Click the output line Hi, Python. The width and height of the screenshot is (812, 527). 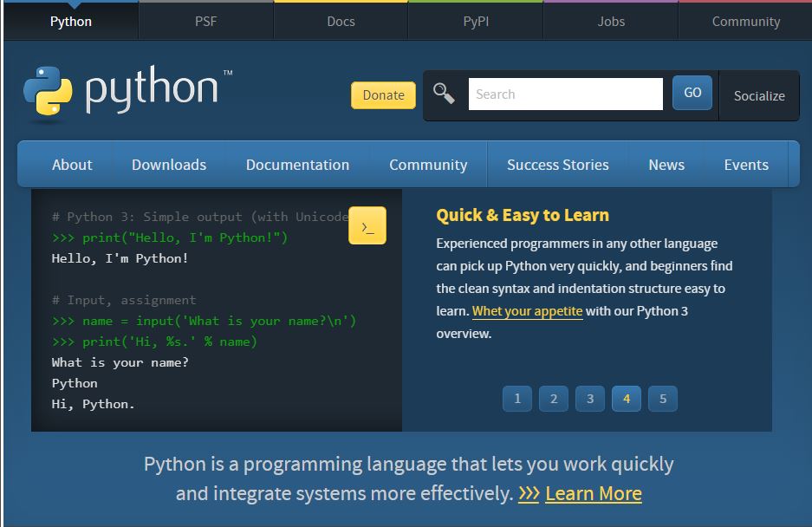point(94,404)
